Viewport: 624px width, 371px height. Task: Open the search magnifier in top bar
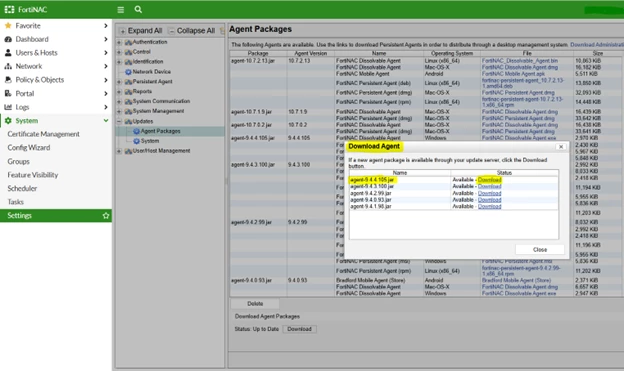(x=138, y=9)
